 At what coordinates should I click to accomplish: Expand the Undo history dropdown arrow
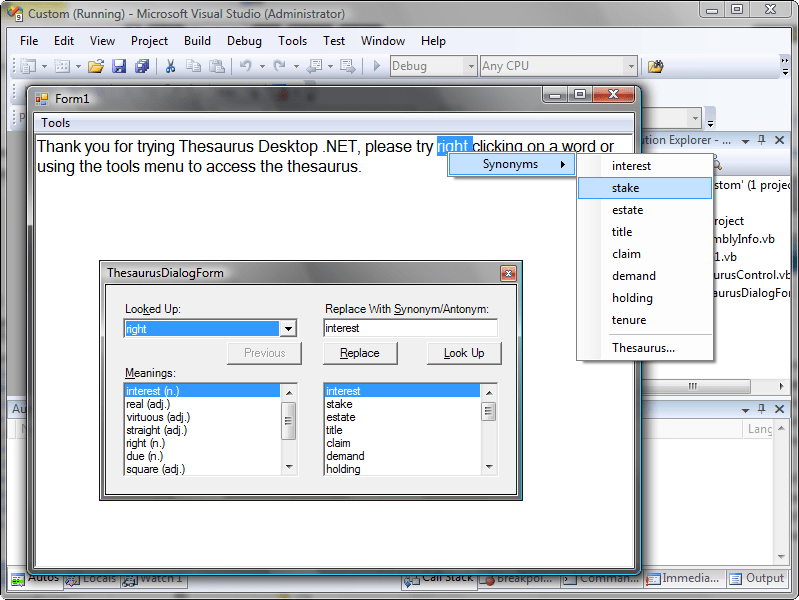tap(262, 66)
